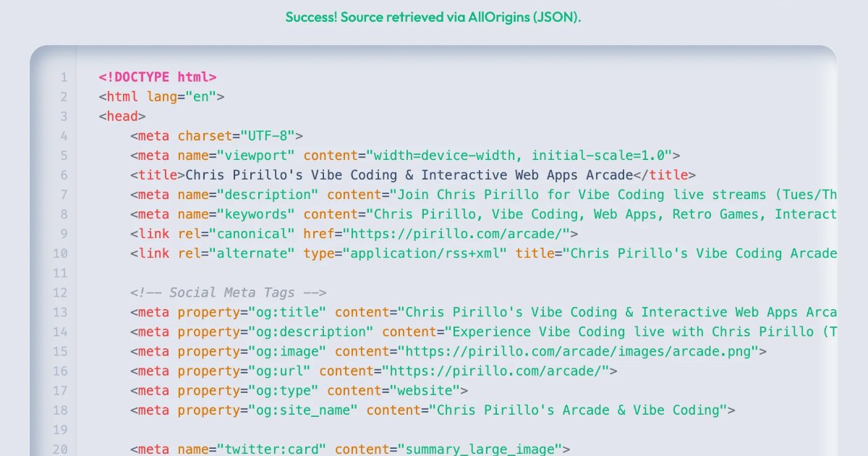Click the meta keywords line
The height and width of the screenshot is (456, 868).
484,214
